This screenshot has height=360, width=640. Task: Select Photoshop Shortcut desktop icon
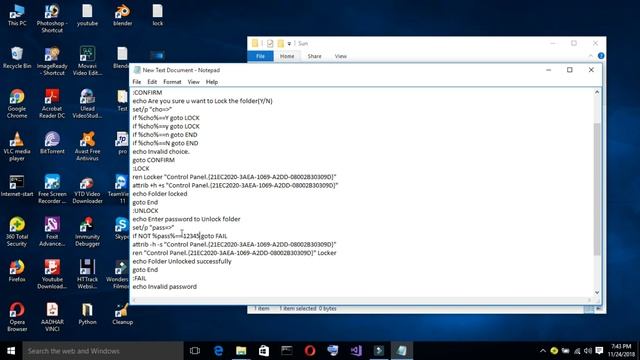pos(52,18)
